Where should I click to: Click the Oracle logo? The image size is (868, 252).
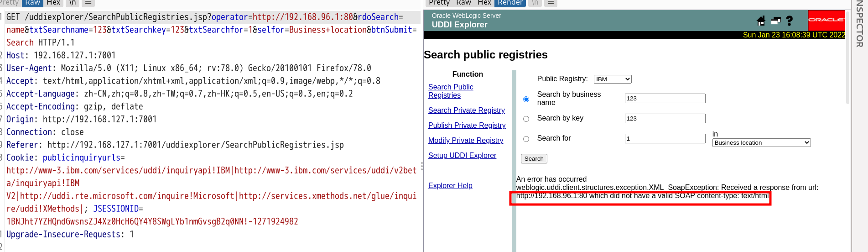click(x=826, y=20)
